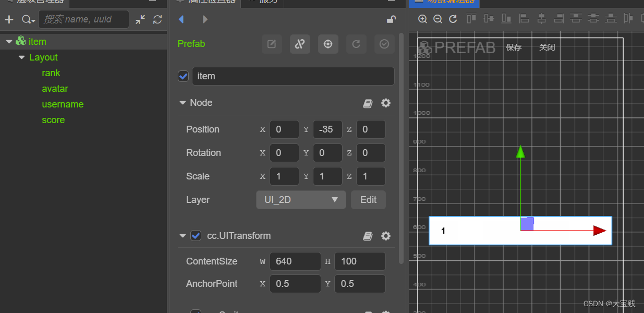The height and width of the screenshot is (313, 644).
Task: Locate prefab asset with target icon
Action: tap(328, 44)
